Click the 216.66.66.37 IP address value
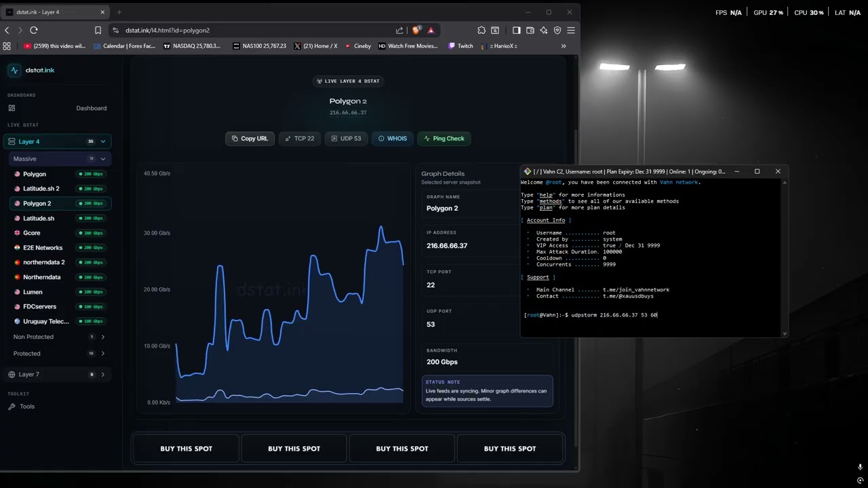Screen dimensions: 868x488 click(447, 245)
